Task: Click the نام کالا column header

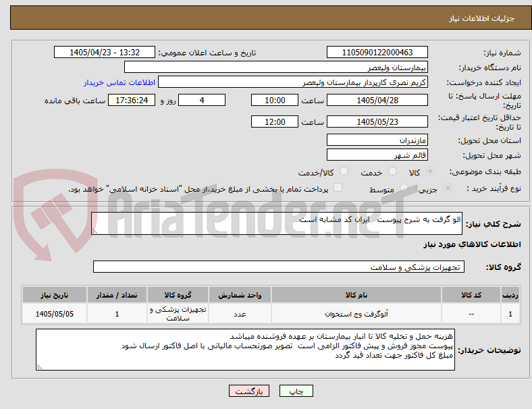Action: [x=356, y=295]
